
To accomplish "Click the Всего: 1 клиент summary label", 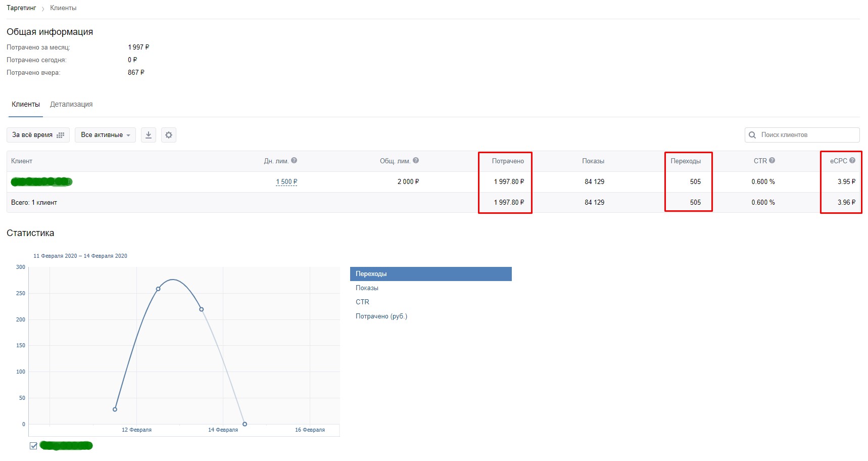I will pyautogui.click(x=34, y=203).
